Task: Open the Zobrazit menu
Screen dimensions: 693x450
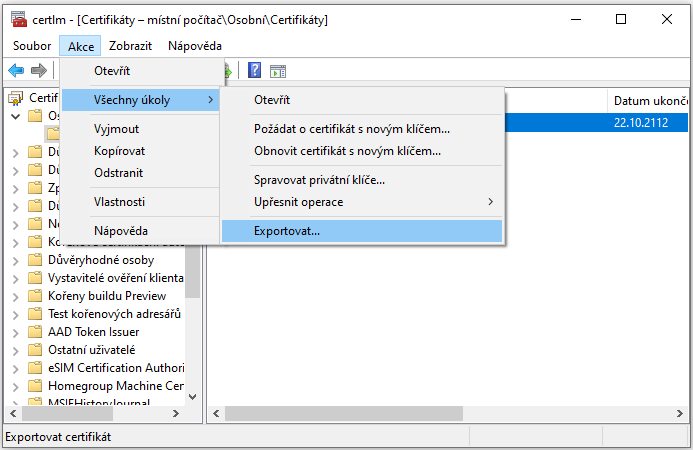Action: (130, 46)
